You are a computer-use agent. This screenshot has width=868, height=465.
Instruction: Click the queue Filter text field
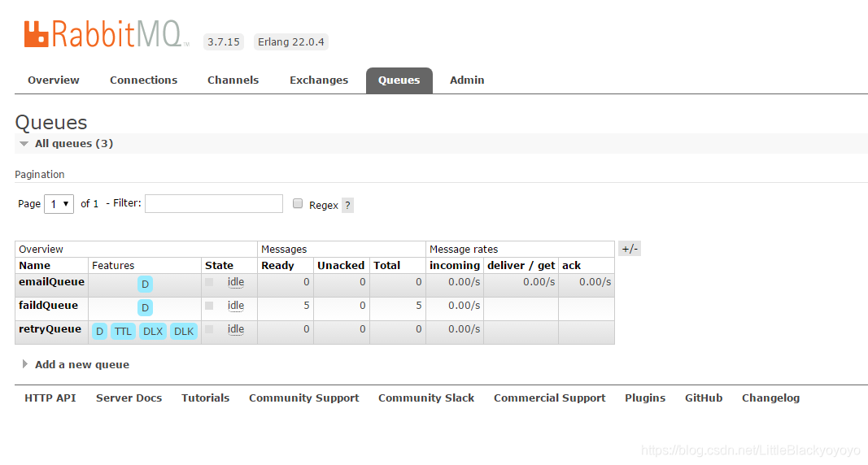point(214,203)
